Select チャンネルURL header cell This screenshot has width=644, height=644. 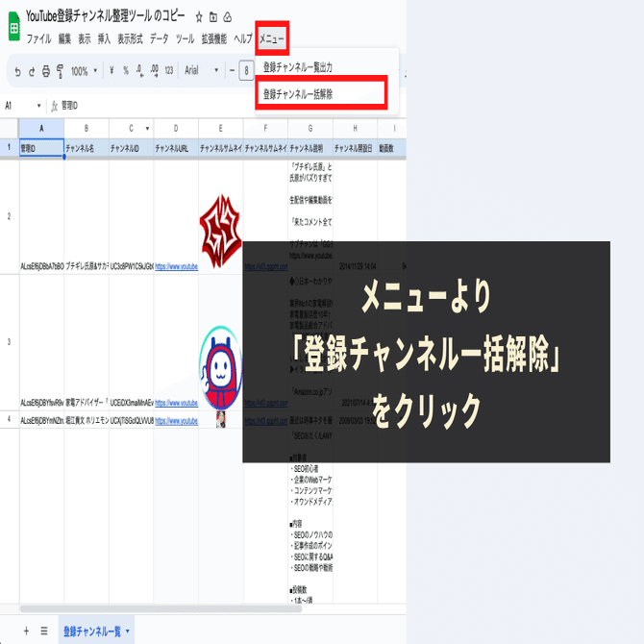coord(176,148)
